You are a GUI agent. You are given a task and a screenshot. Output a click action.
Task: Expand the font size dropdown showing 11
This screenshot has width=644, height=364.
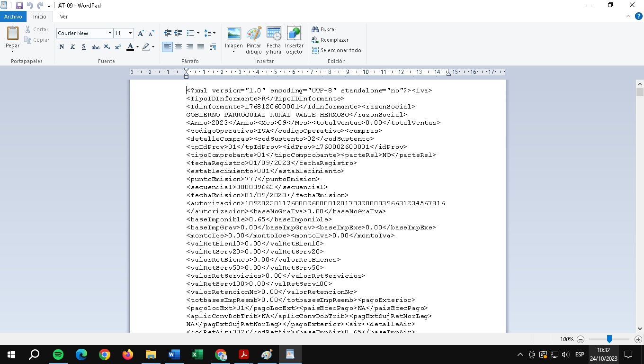click(x=131, y=33)
